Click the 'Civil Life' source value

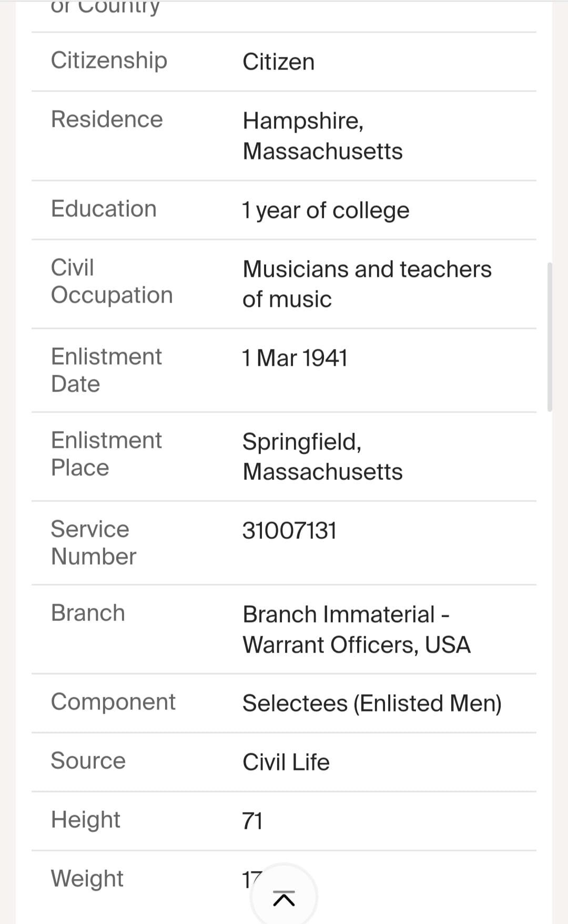(x=286, y=762)
